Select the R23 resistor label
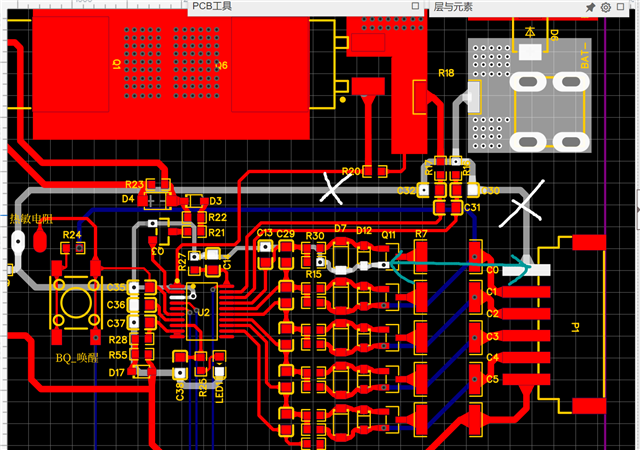This screenshot has width=640, height=450. point(134,185)
